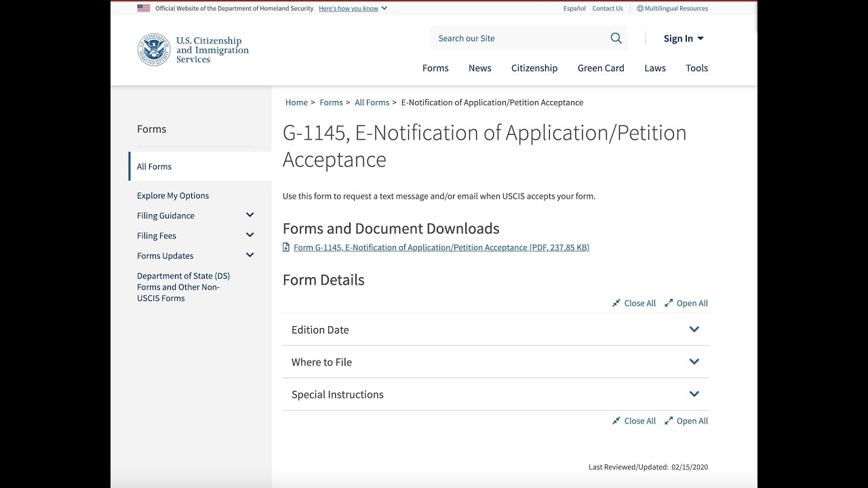Open the All Forms breadcrumb link

[x=372, y=102]
